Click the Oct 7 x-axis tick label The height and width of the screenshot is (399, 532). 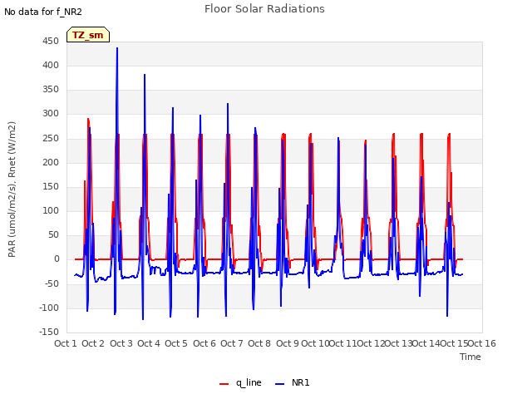pyautogui.click(x=232, y=343)
